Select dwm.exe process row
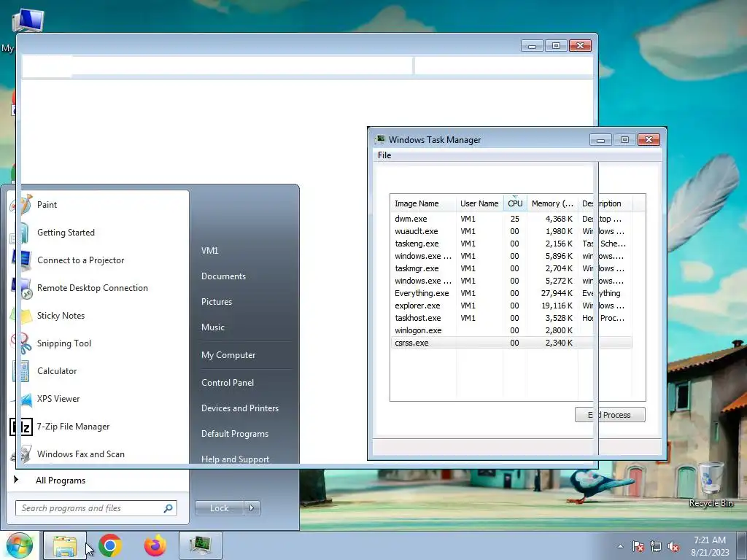 (511, 219)
